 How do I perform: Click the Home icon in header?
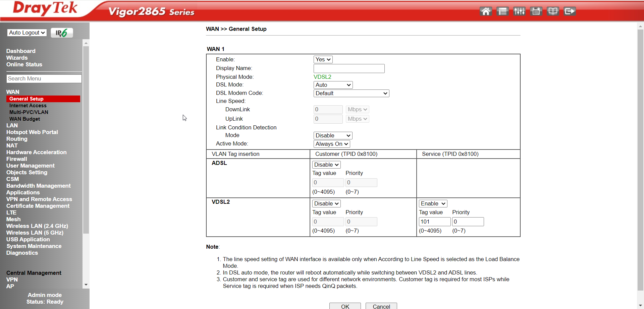click(485, 11)
